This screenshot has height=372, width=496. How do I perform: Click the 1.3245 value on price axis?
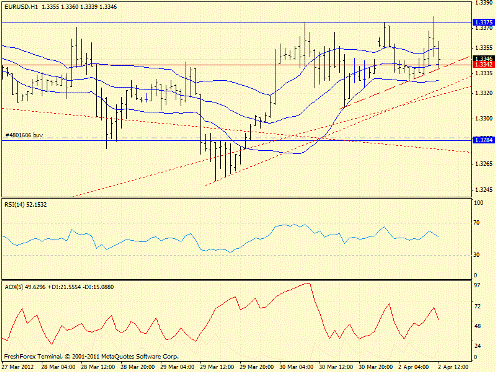484,190
